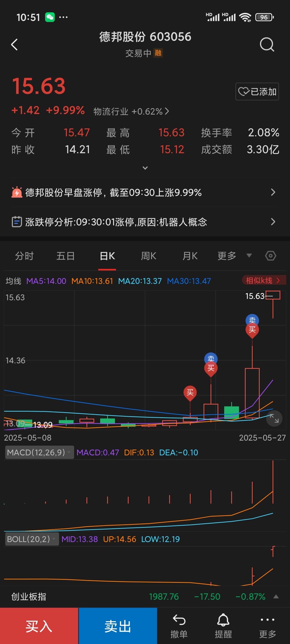290x644 pixels.
Task: Tap the 2025-05-27 date label
Action: (262, 438)
